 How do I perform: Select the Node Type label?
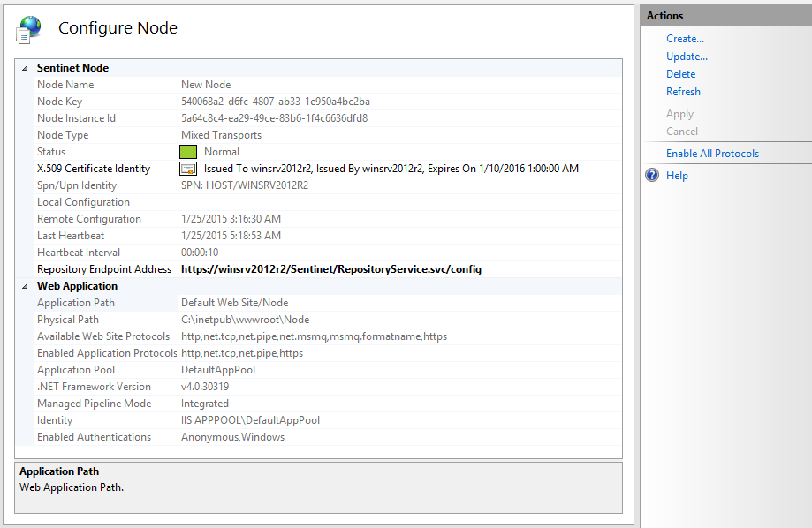63,135
